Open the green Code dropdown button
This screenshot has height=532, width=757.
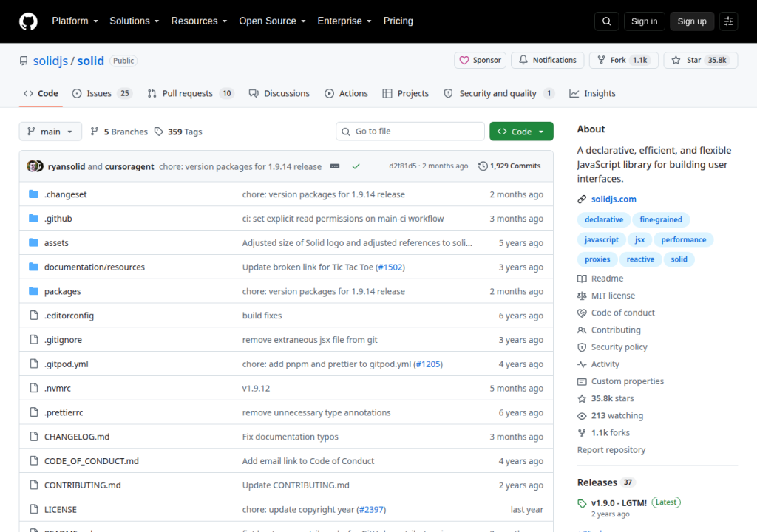(x=521, y=132)
